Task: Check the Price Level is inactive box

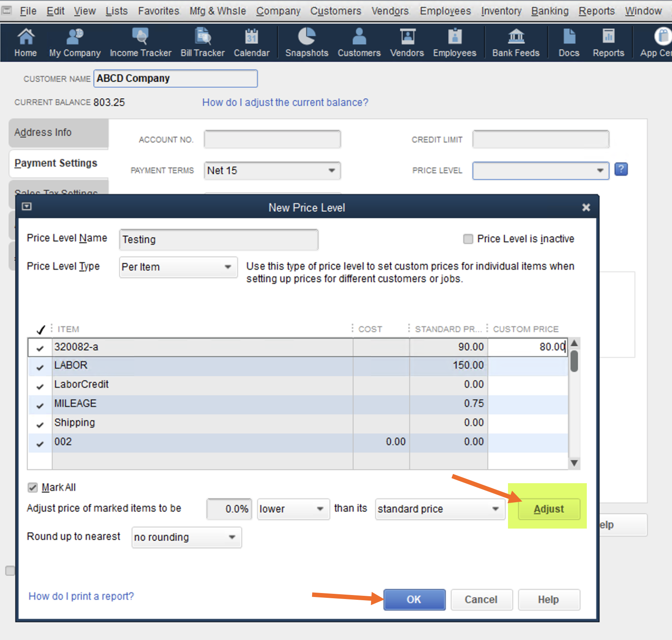Action: [x=468, y=239]
